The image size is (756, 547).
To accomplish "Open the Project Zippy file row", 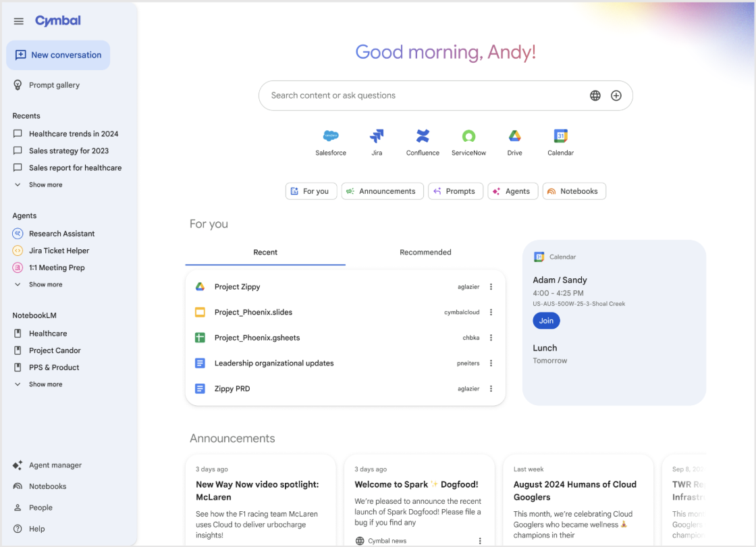I will click(x=345, y=286).
